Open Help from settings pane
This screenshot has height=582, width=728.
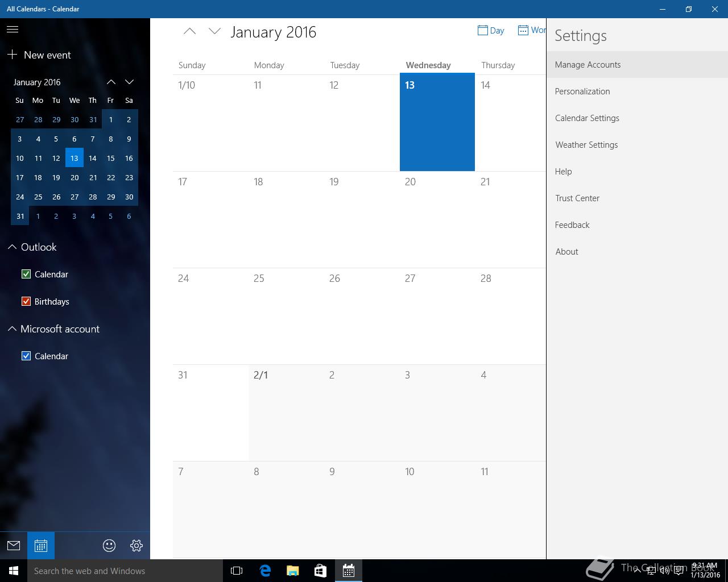tap(637, 172)
